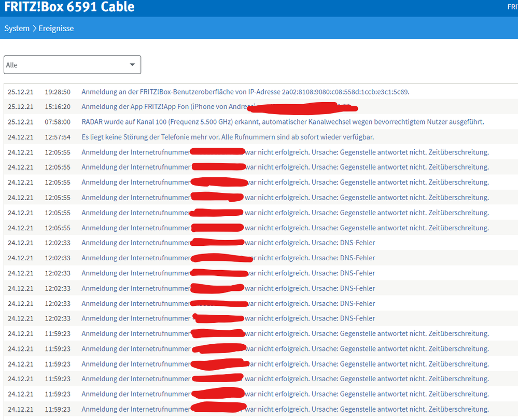Click the date of the 15:16:20 entry
The image size is (518, 420).
(21, 107)
